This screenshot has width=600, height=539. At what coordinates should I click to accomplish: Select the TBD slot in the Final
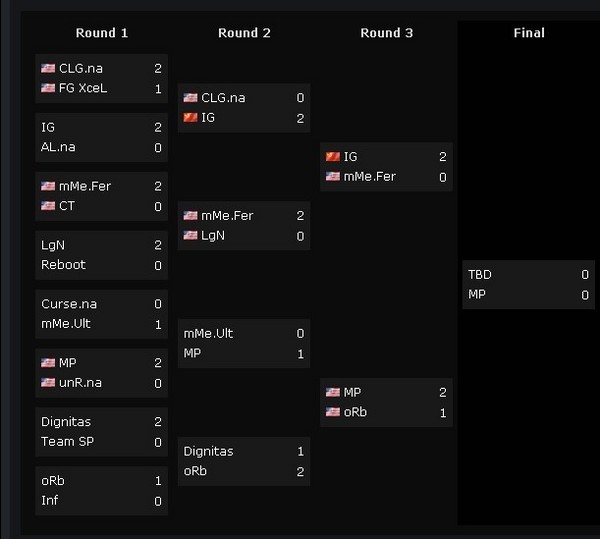480,275
